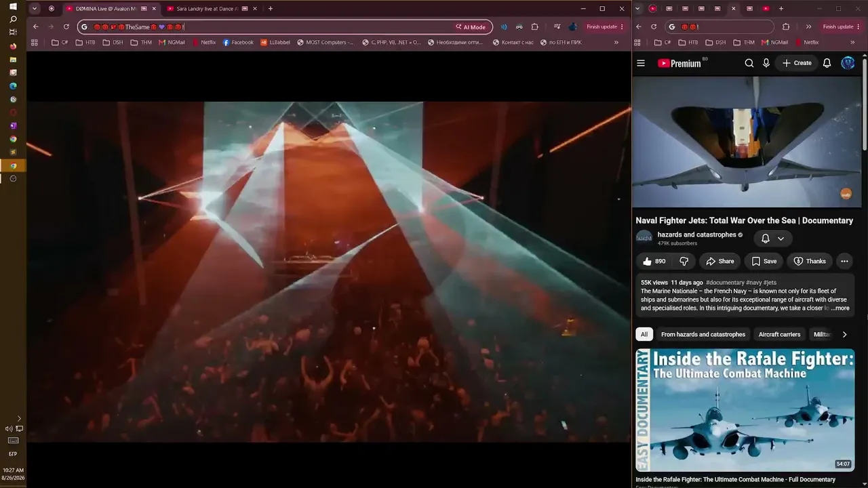This screenshot has width=868, height=488.
Task: Toggle volume from the Windows tray speaker icon
Action: tap(8, 428)
